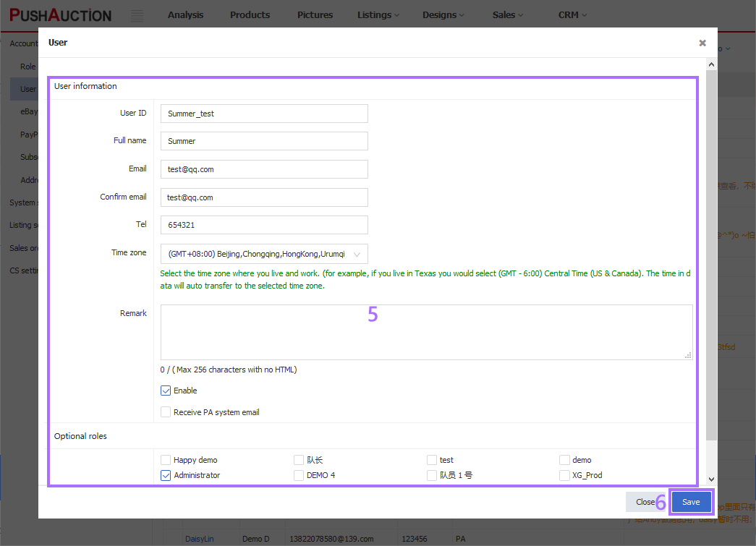Click the scrollbar up arrow in the dialog
Viewport: 756px width, 546px height.
click(711, 64)
